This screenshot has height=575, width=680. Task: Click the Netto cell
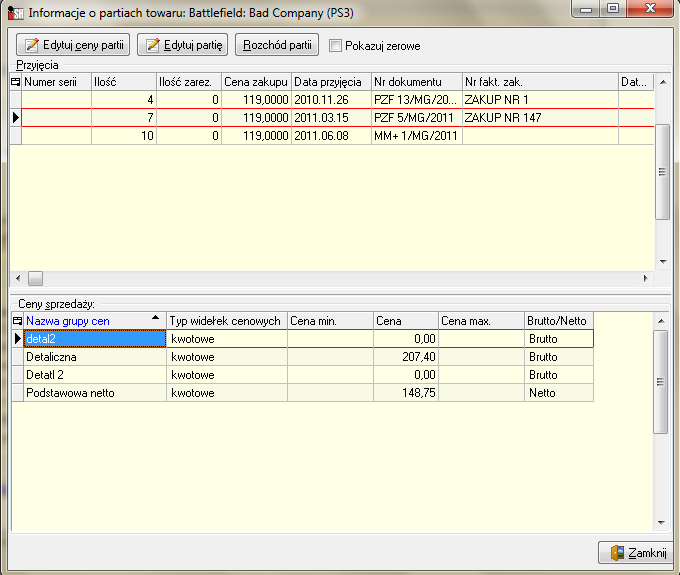pos(559,393)
